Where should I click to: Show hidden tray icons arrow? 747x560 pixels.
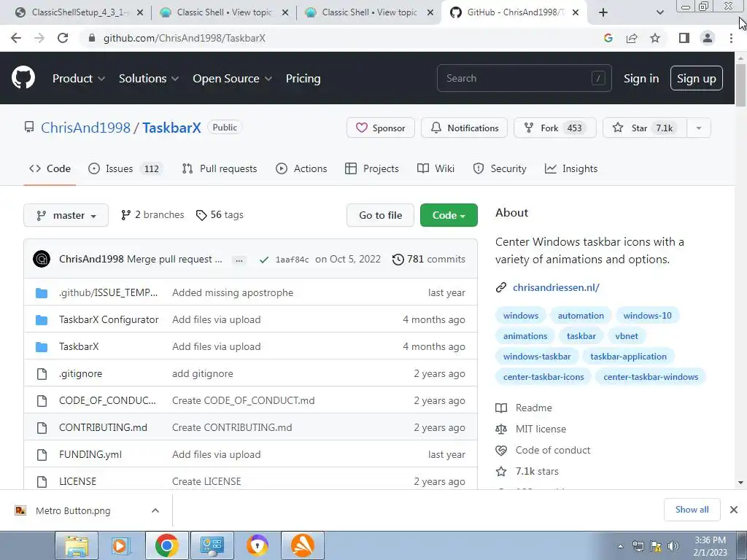(620, 546)
